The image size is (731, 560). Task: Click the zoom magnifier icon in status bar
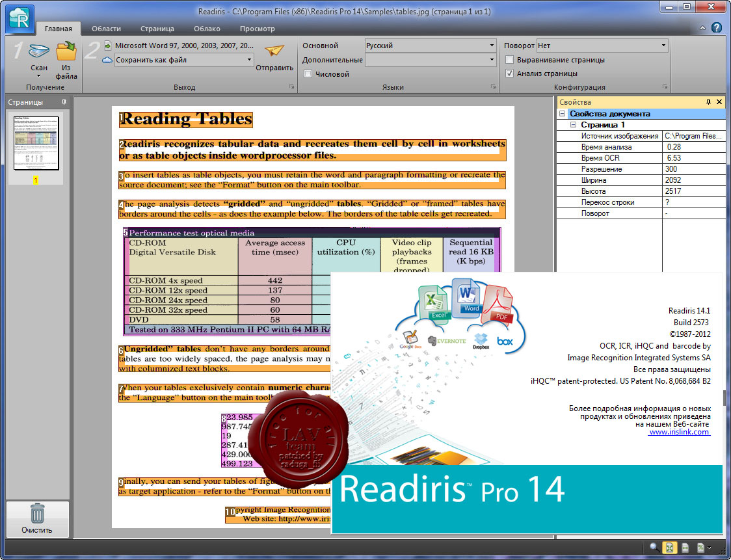point(654,548)
